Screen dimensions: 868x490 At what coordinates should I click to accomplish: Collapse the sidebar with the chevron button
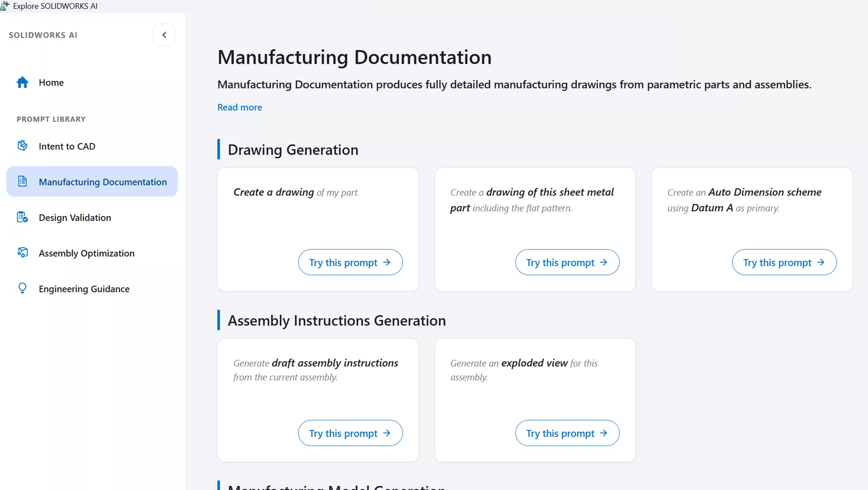[164, 35]
